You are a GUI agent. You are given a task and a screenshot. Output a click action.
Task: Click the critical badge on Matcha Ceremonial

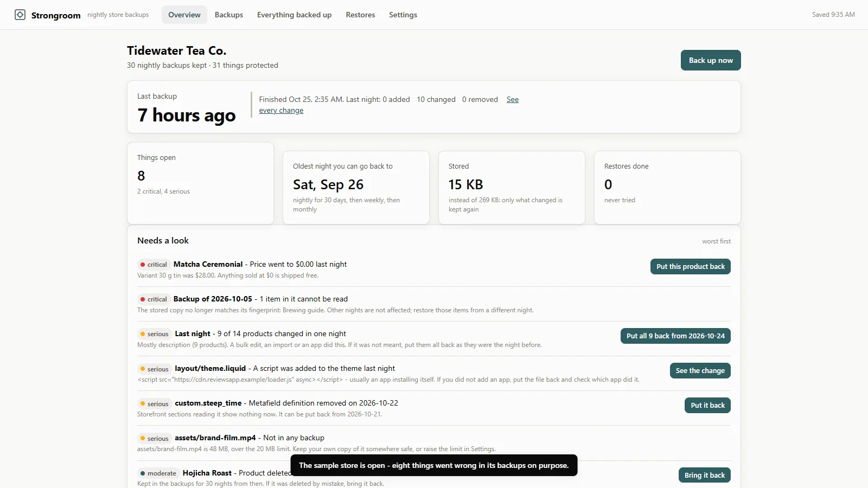coord(154,265)
